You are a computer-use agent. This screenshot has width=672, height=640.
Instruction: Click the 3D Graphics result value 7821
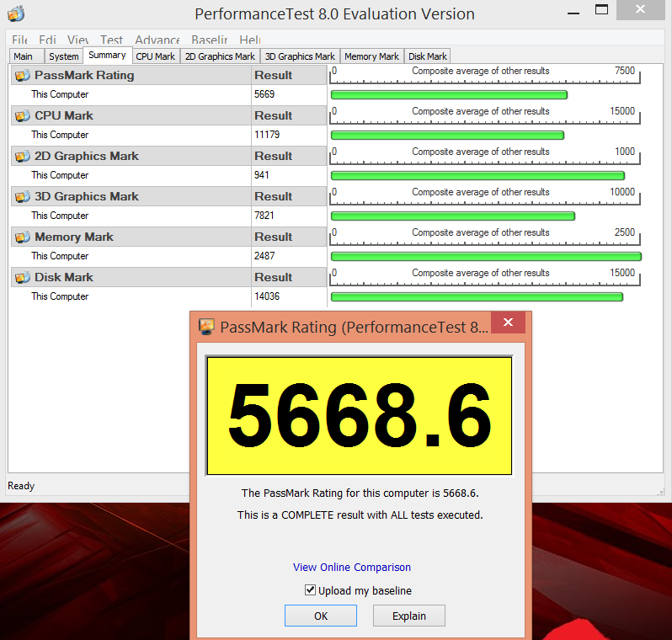pos(264,216)
